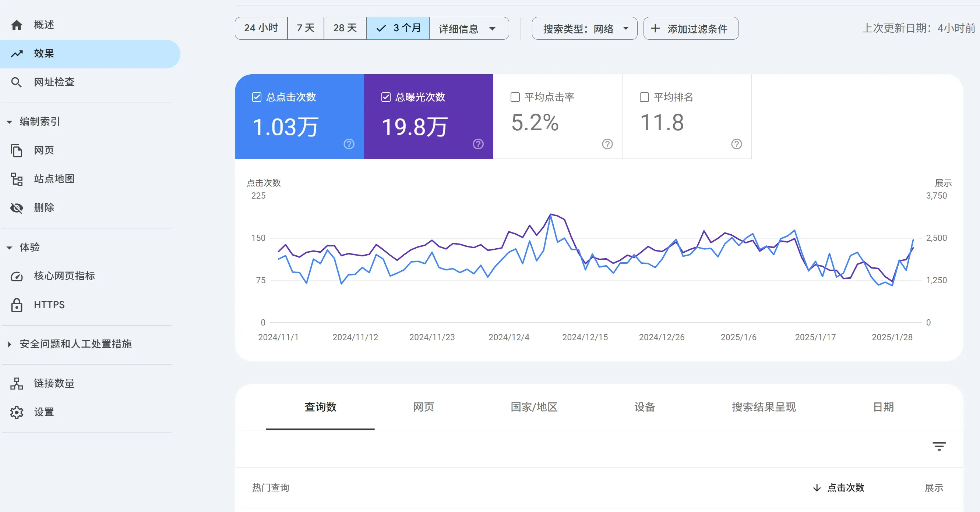Uncheck the 总点击次数 metric
This screenshot has width=980, height=512.
257,97
